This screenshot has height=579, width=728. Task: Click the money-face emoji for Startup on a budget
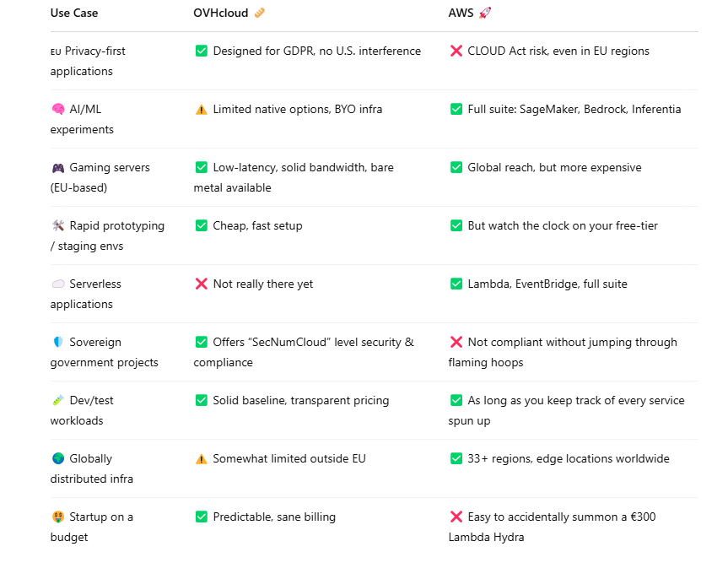click(58, 517)
